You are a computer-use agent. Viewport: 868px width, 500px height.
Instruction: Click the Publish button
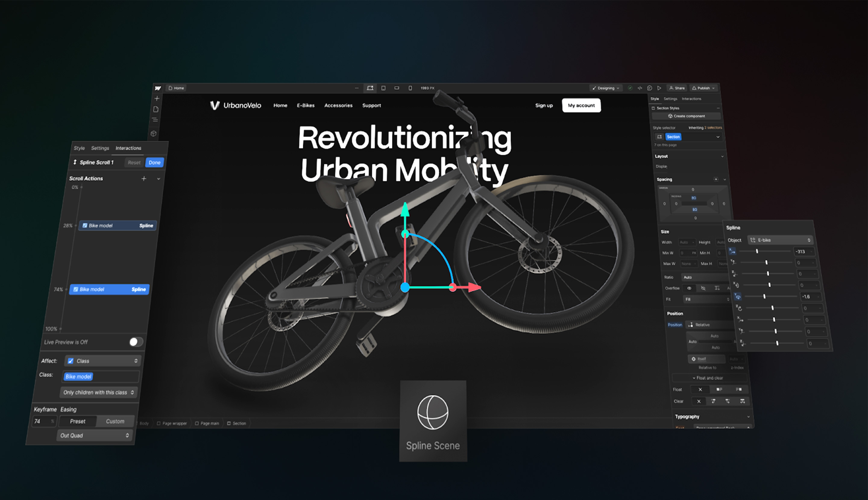[703, 88]
